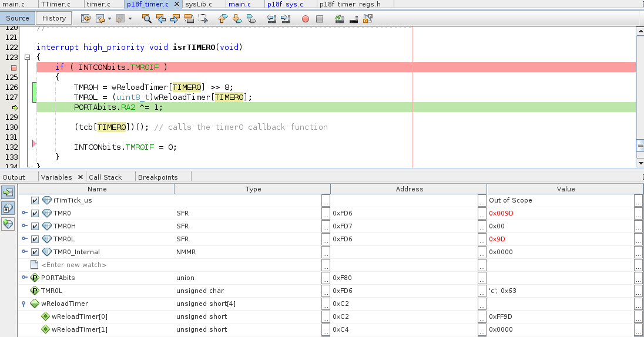Switch between header and source file
The height and width of the screenshot is (337, 644).
point(368,18)
